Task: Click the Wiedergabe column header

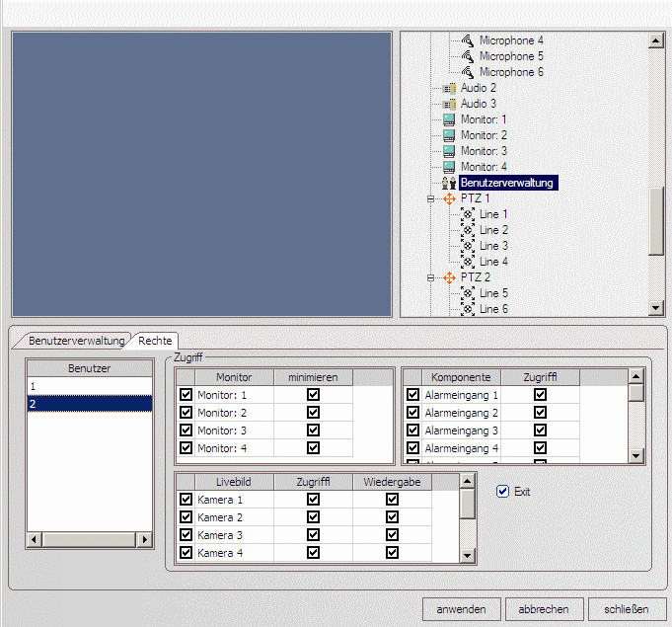Action: click(x=392, y=482)
